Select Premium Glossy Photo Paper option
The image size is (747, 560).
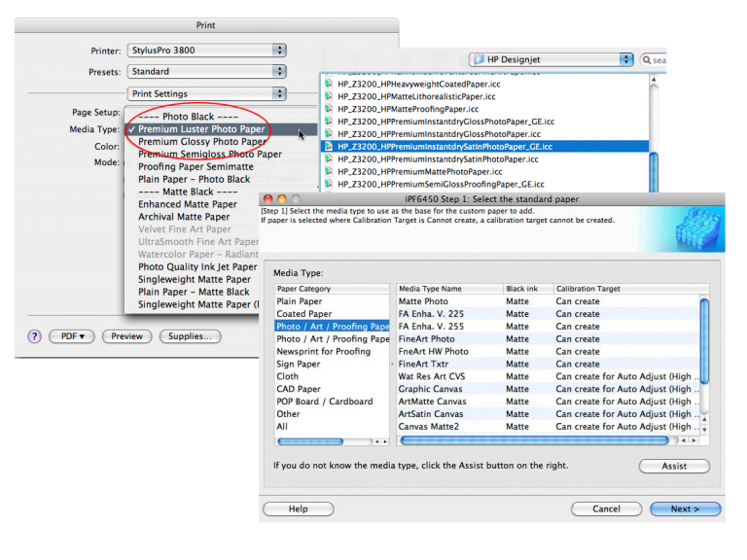(202, 142)
